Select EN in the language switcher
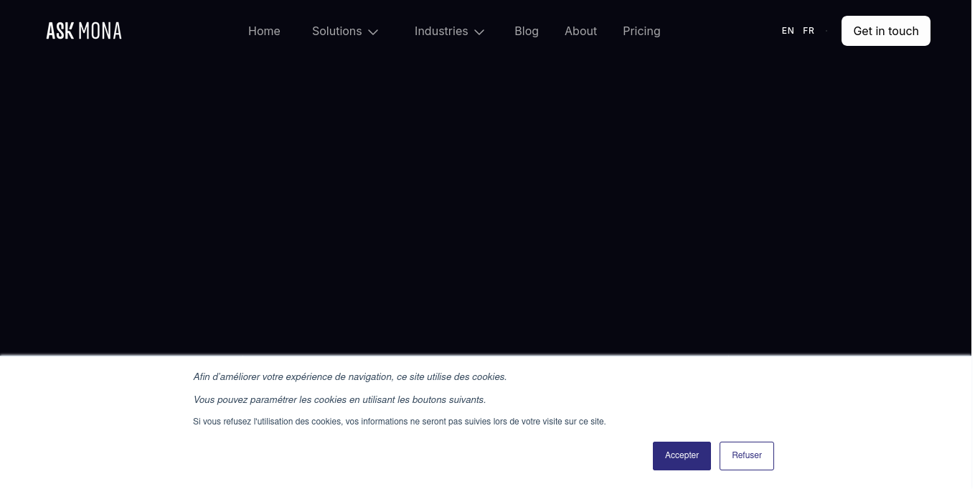 point(788,31)
